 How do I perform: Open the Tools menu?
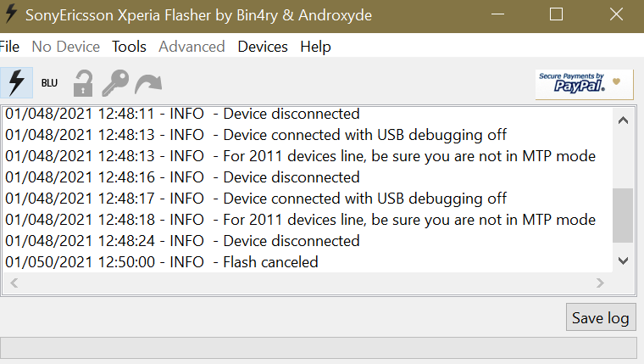point(129,47)
